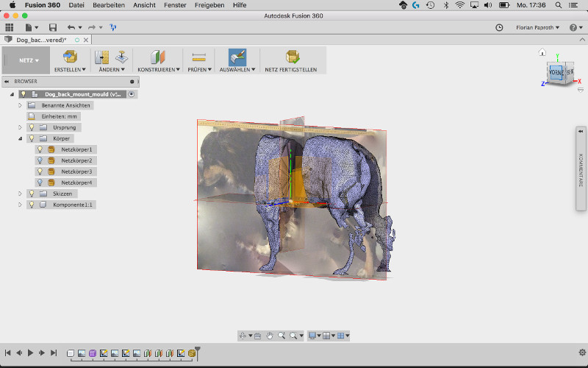Open the NETZ workspace dropdown
Image resolution: width=588 pixels, height=368 pixels.
coord(29,60)
